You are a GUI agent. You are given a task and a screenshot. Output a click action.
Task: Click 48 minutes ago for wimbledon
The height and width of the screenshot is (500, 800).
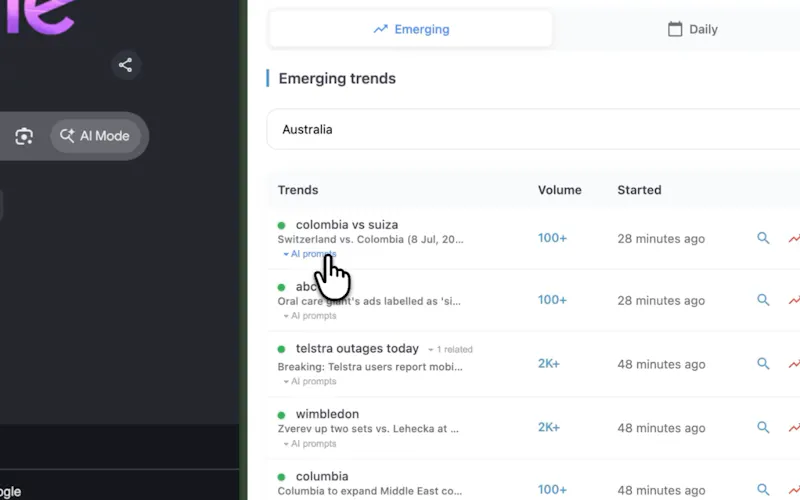(661, 428)
